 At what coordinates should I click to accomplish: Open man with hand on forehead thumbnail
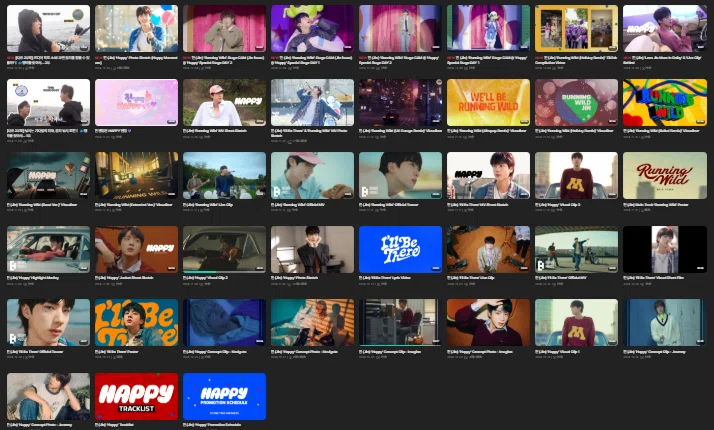pyautogui.click(x=488, y=322)
